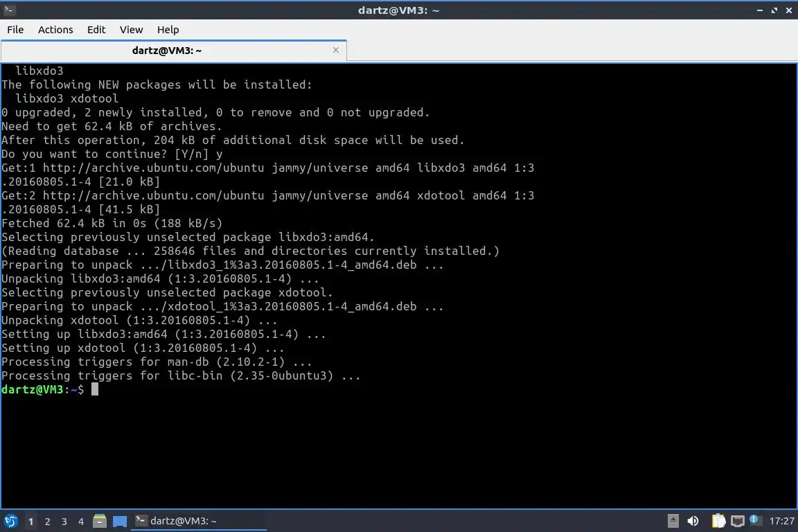This screenshot has height=532, width=798.
Task: Click the 'Do you want to continue? [Y/n] y' line
Action: [x=112, y=154]
